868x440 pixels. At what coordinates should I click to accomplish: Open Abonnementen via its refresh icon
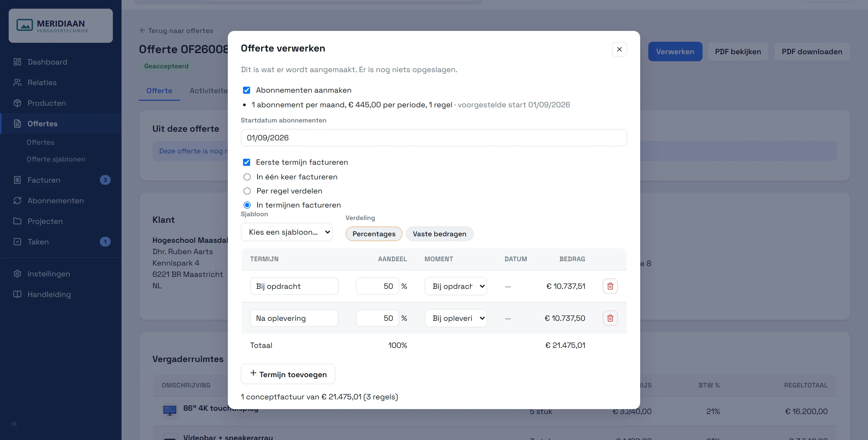[x=17, y=201]
